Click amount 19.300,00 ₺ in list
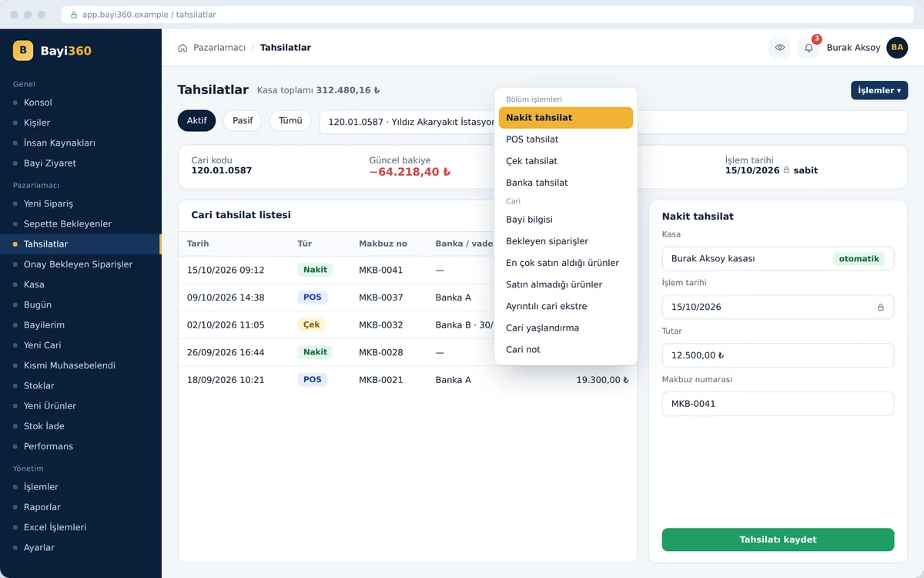Image resolution: width=924 pixels, height=578 pixels. (603, 380)
